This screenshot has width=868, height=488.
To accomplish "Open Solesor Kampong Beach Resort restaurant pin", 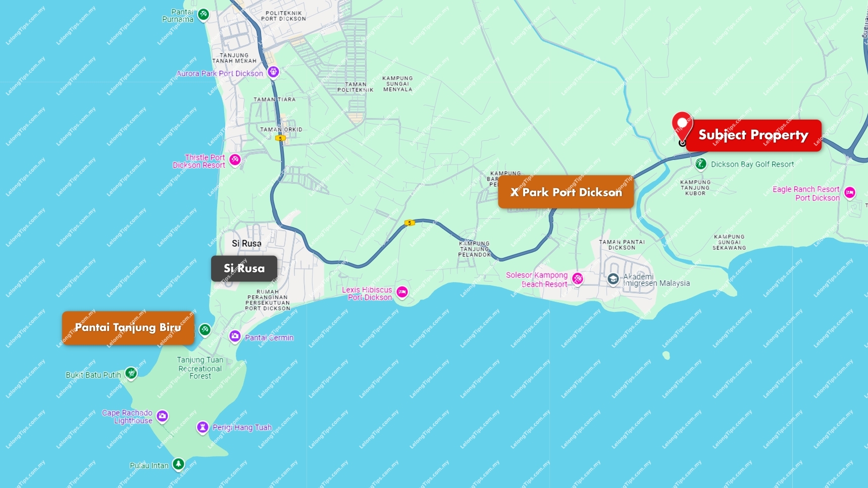I will pyautogui.click(x=578, y=279).
